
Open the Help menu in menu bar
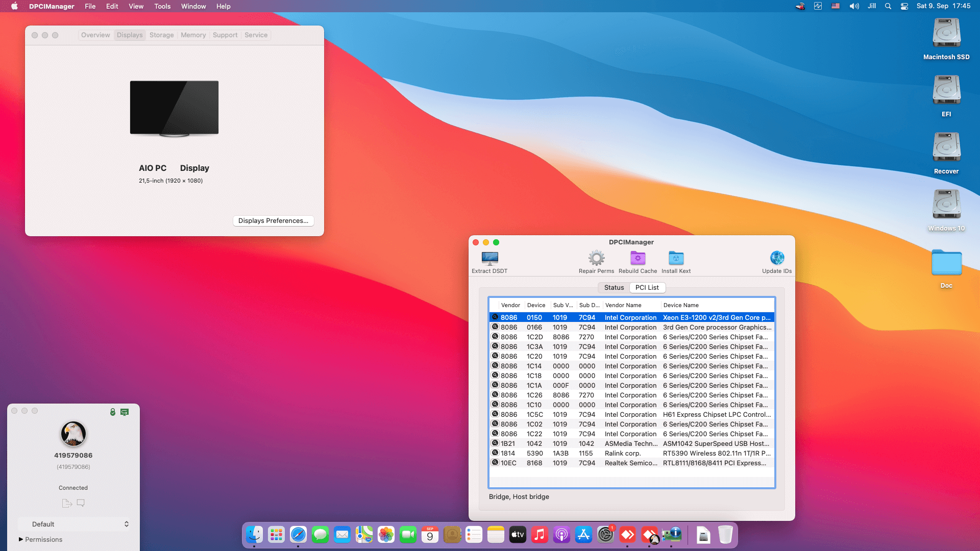(x=223, y=6)
